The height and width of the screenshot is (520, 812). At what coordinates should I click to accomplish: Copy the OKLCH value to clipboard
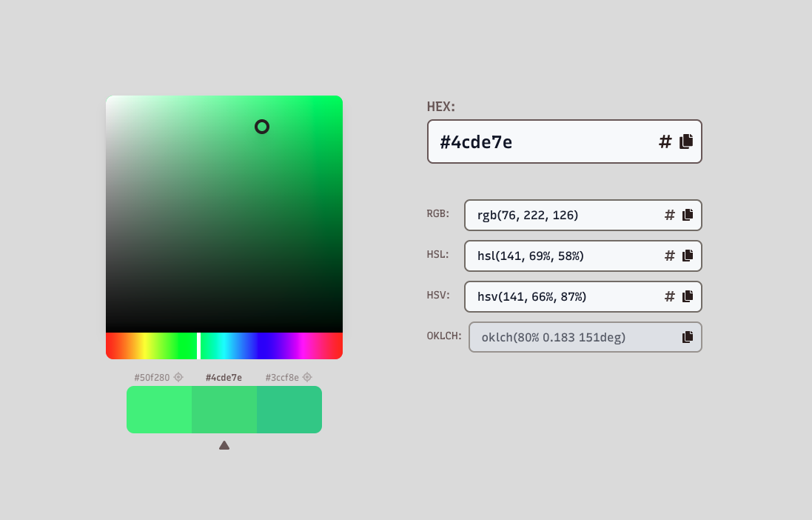688,337
